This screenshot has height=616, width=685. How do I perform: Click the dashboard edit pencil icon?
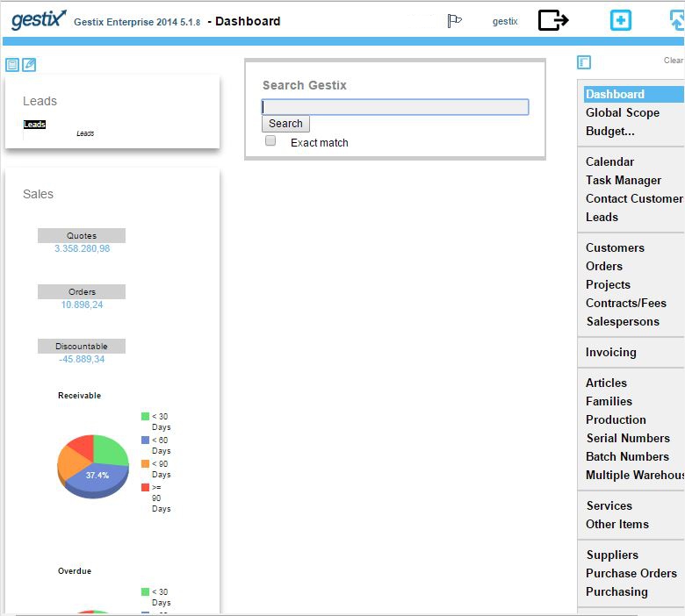(29, 65)
